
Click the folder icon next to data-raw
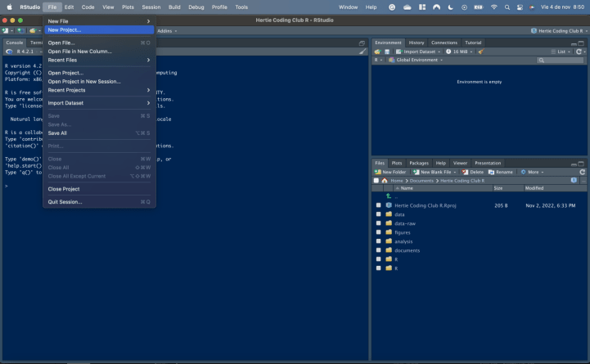[389, 223]
